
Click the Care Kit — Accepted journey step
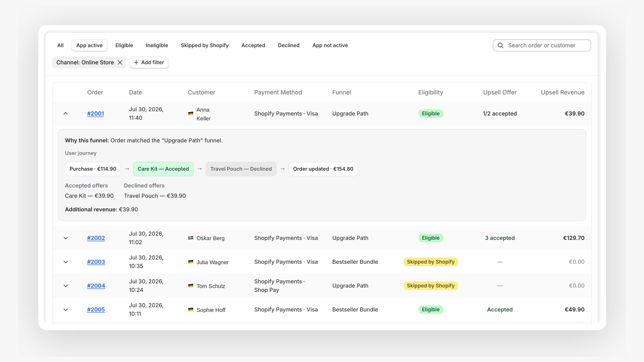(x=163, y=169)
